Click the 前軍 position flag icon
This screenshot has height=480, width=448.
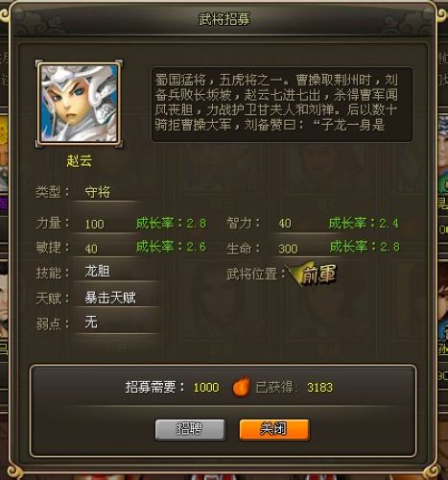coord(313,274)
